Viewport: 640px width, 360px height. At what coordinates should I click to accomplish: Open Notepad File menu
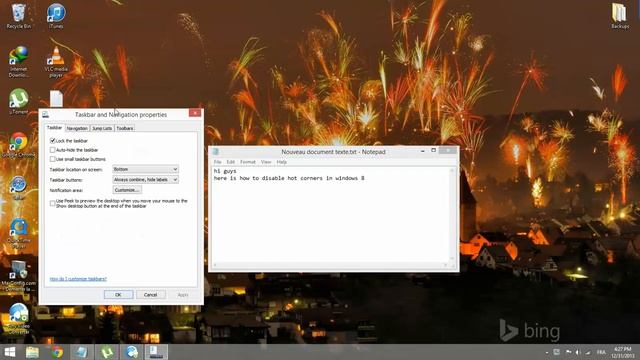pyautogui.click(x=218, y=162)
